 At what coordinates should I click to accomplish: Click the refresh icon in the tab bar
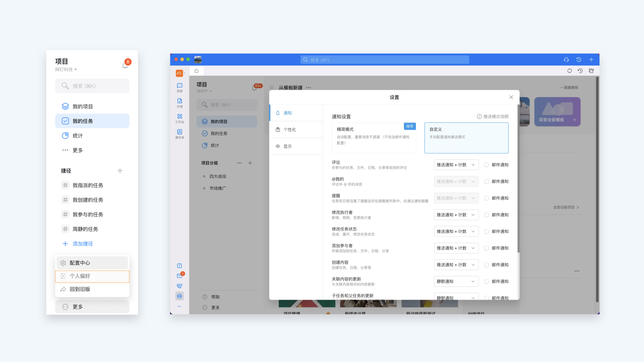coord(570,71)
